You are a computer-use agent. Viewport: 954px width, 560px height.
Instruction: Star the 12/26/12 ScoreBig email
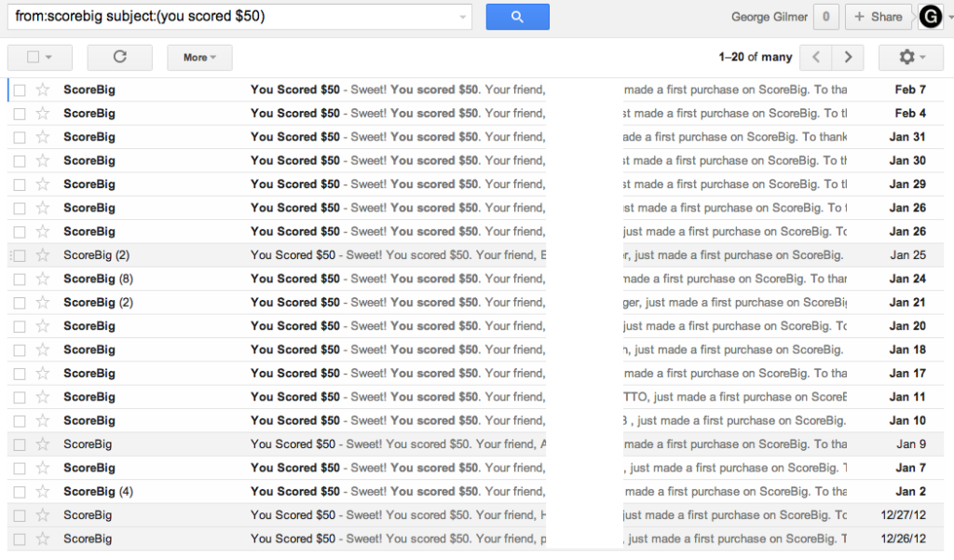[43, 540]
